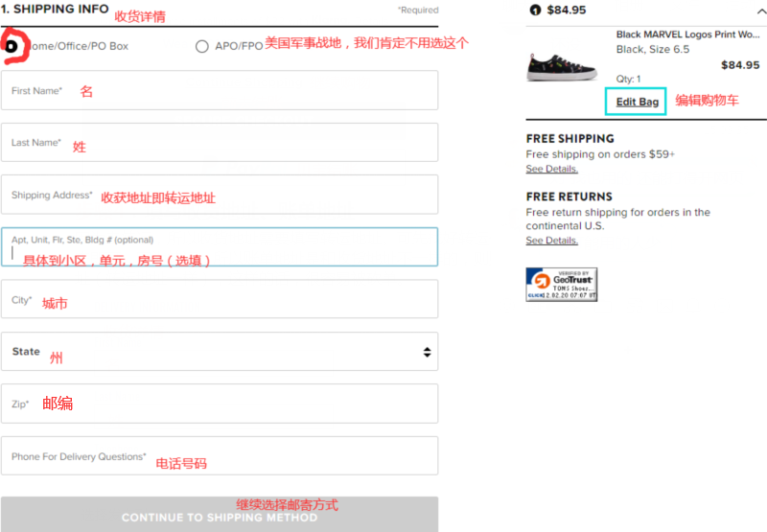Image resolution: width=767 pixels, height=532 pixels.
Task: Select the Home/Office/PO Box radio button
Action: coord(11,46)
